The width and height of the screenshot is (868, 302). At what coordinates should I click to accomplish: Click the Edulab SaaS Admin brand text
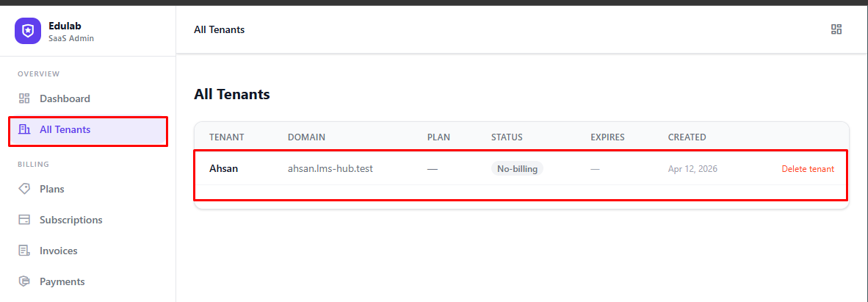click(x=70, y=31)
